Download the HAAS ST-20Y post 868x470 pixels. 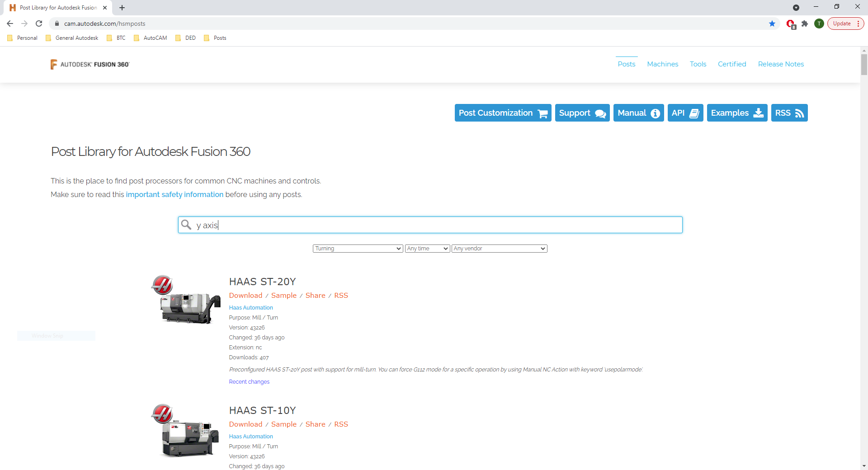tap(245, 295)
